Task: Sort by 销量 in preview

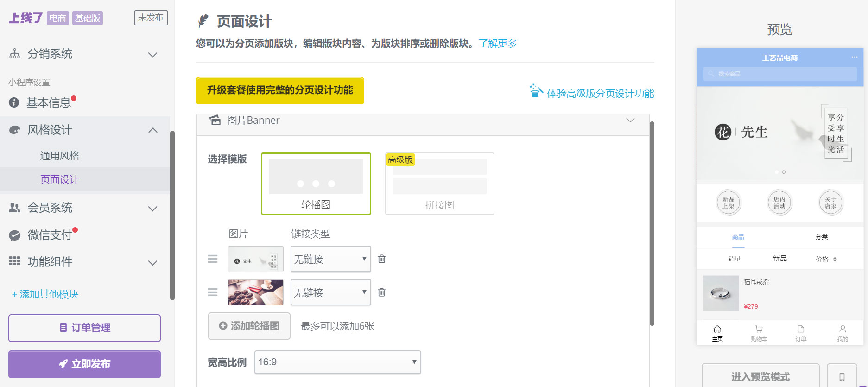Action: (735, 259)
